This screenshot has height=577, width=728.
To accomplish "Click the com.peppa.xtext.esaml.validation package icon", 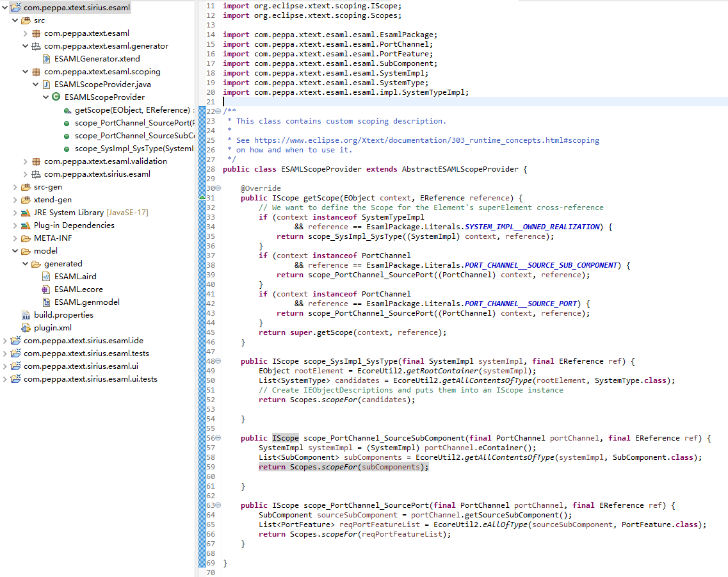I will (x=36, y=161).
